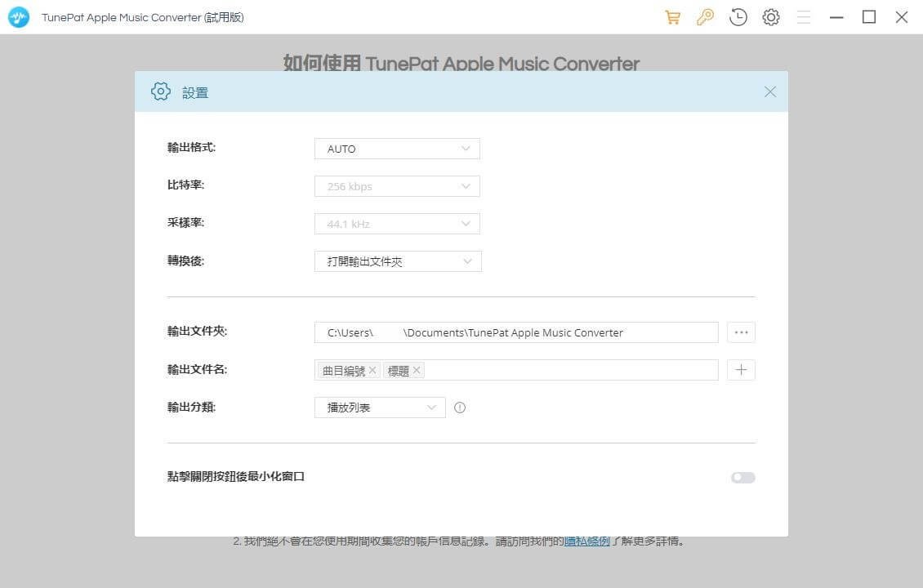Add a new output filename tag
The width and height of the screenshot is (923, 588).
(x=741, y=370)
